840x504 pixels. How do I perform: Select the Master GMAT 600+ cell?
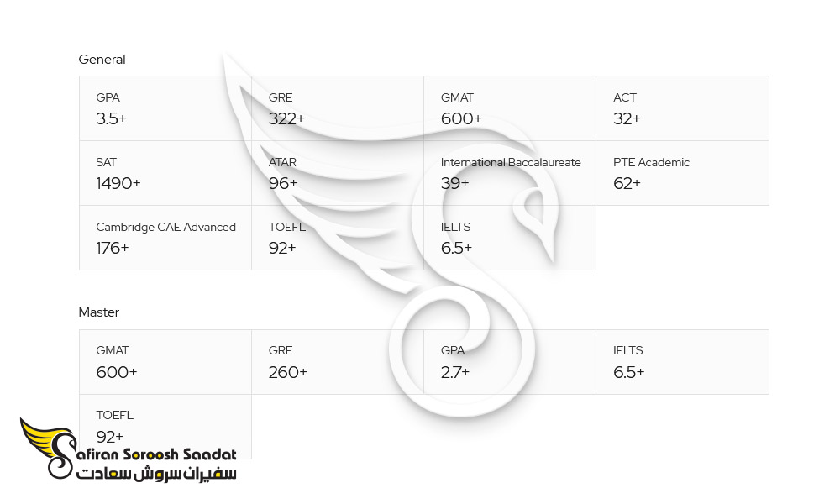(165, 362)
